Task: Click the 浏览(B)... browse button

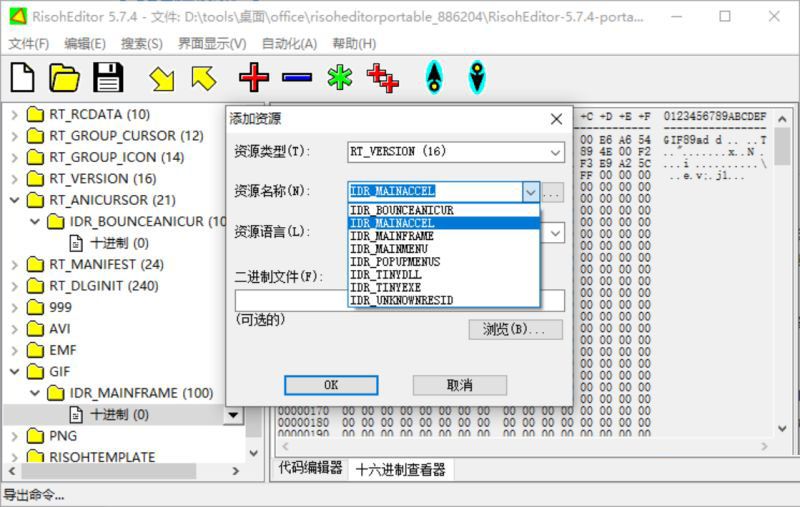Action: [x=515, y=329]
